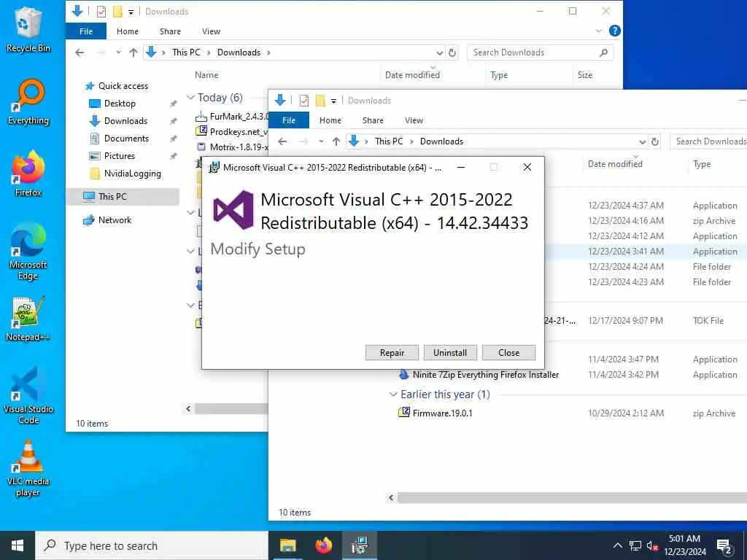Click the Repair button in setup dialog
747x560 pixels.
pos(392,353)
